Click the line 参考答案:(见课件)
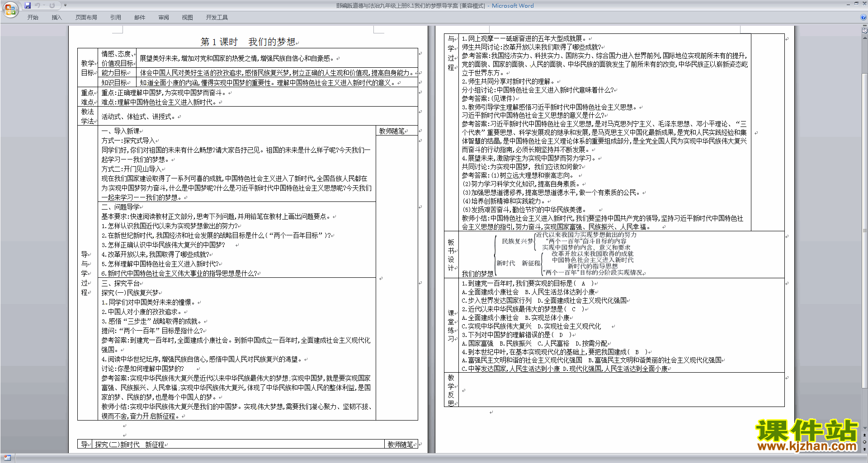 (x=489, y=98)
